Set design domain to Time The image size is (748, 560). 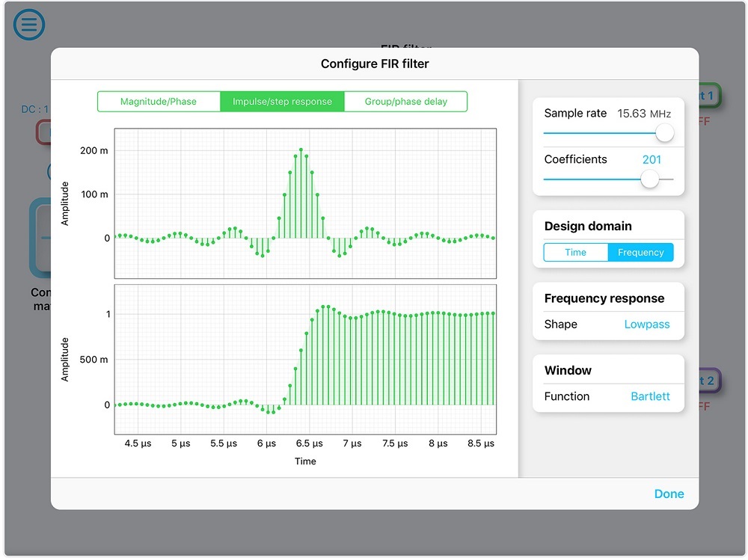[x=575, y=253]
